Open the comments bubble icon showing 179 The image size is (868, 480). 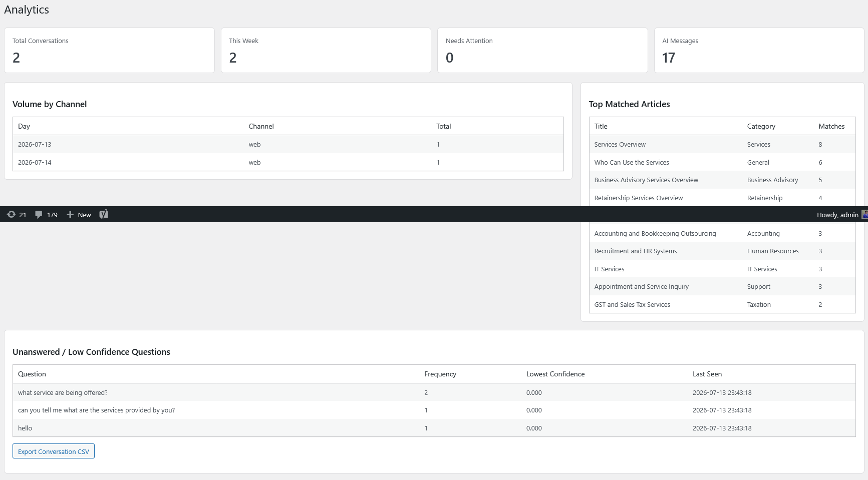tap(39, 215)
